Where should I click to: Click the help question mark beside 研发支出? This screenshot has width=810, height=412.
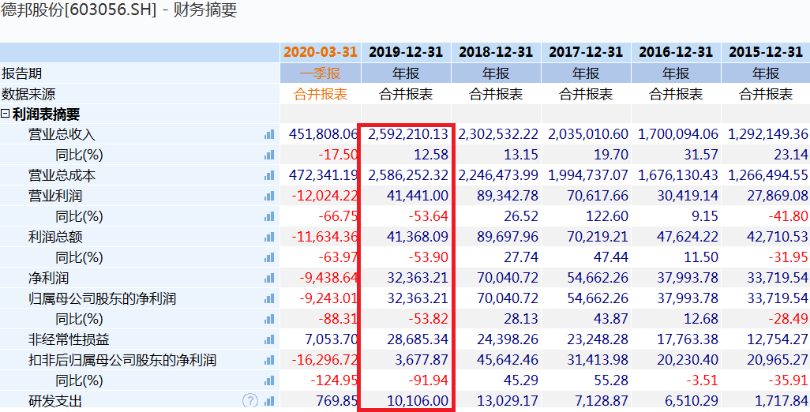pyautogui.click(x=250, y=401)
